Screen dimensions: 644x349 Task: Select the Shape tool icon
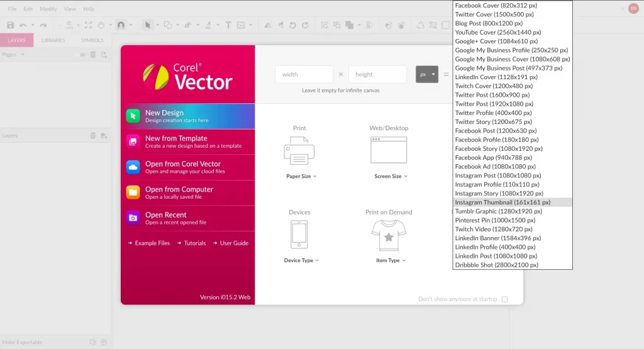click(x=168, y=25)
